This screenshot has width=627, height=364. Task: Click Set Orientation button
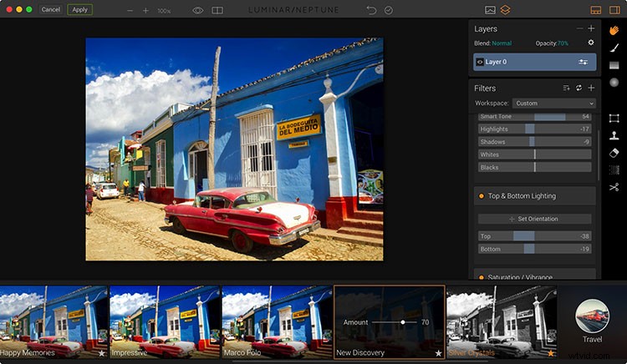[x=535, y=219]
